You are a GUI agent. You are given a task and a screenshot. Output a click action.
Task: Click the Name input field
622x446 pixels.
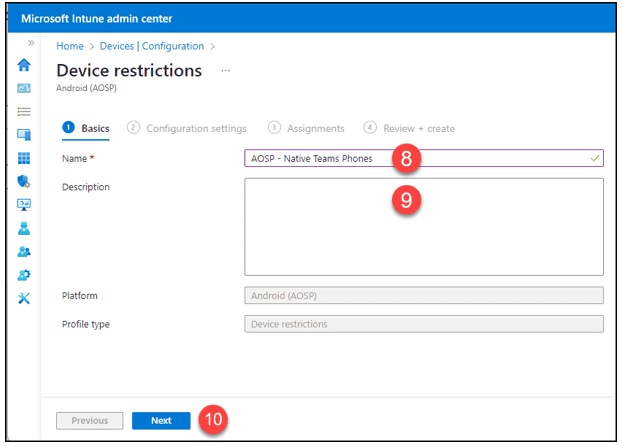[x=424, y=158]
